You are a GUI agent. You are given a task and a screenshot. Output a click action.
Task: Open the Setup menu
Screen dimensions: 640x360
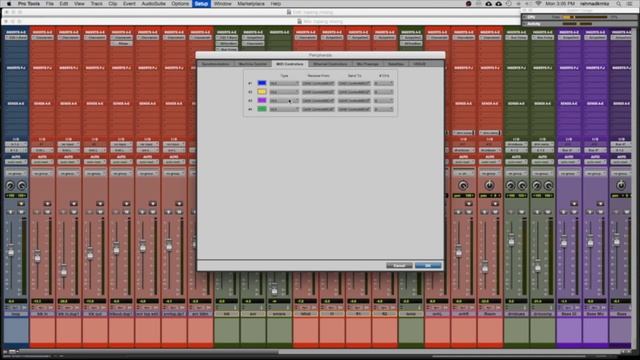[201, 4]
